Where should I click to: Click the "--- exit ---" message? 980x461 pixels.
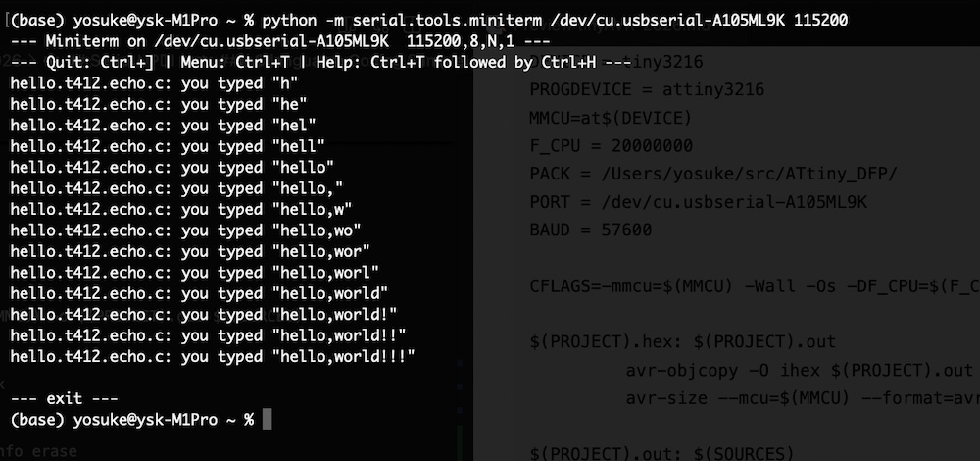pos(64,399)
